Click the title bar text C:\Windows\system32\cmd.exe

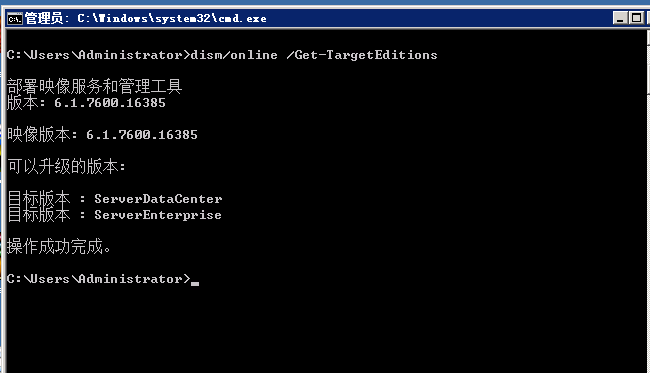pyautogui.click(x=172, y=18)
